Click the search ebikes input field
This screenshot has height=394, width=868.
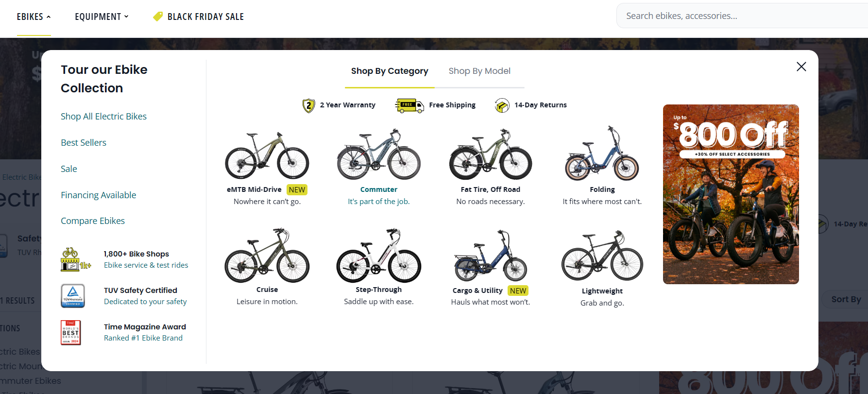coord(738,16)
